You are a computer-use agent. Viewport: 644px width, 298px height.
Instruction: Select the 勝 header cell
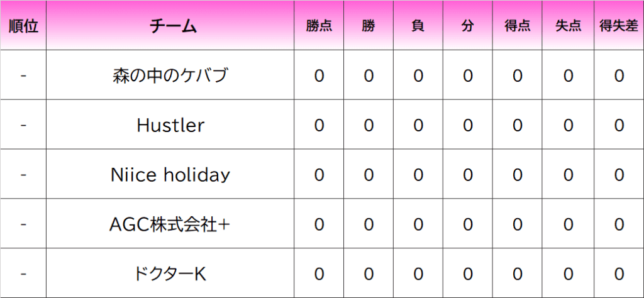[x=369, y=26]
